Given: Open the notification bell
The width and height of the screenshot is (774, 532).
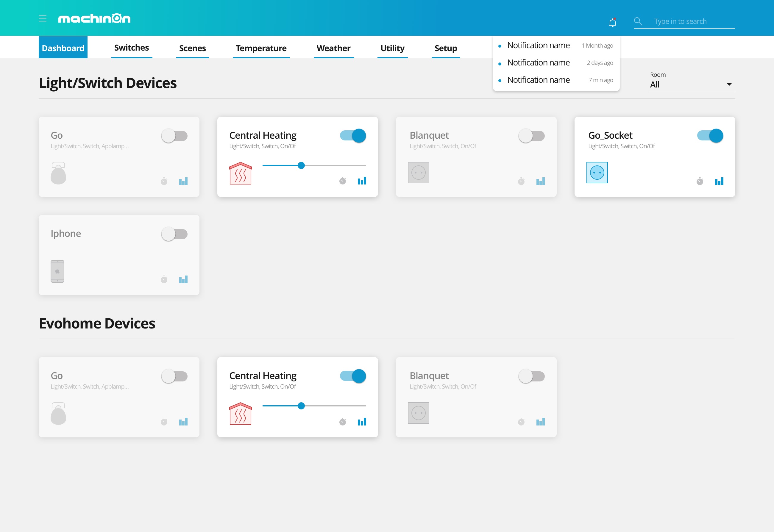Looking at the screenshot, I should (x=612, y=22).
